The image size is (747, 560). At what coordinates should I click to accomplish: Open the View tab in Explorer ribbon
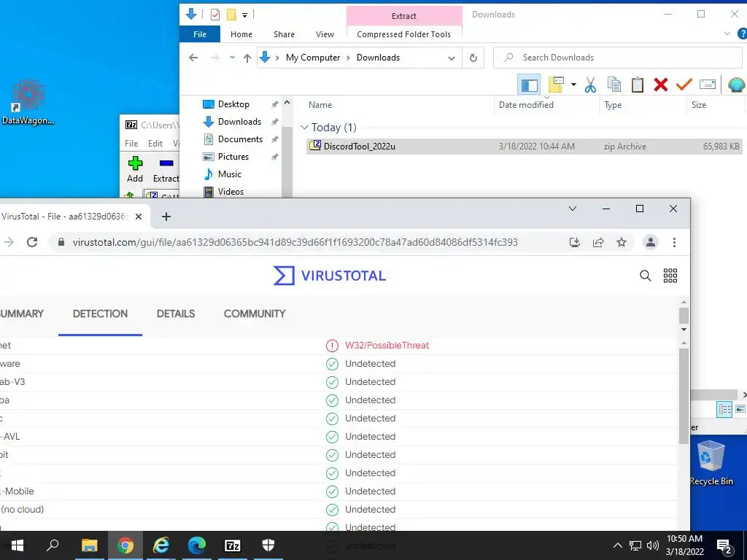325,34
